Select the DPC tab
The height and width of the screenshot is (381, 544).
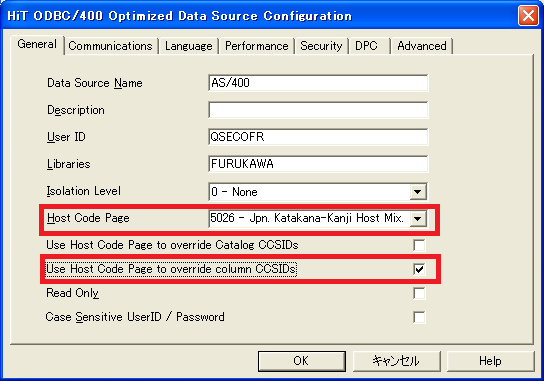point(369,46)
